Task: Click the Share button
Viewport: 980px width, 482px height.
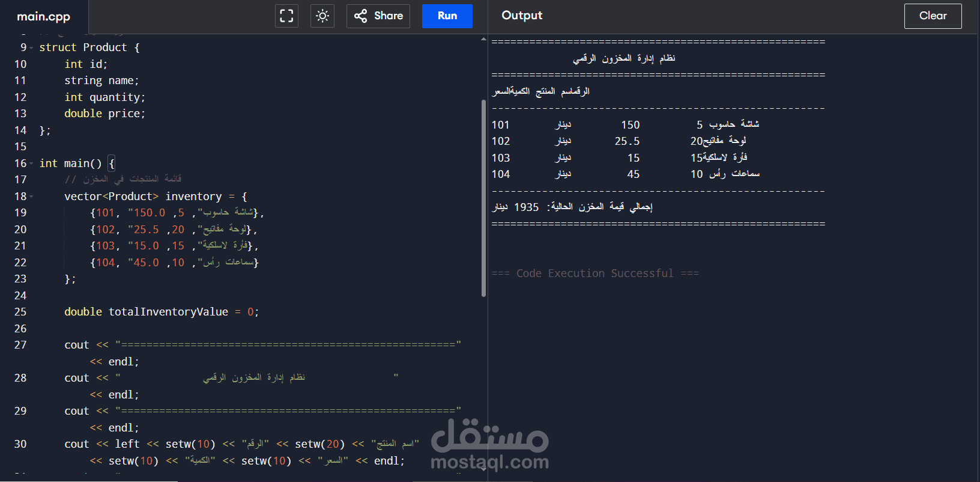Action: [378, 16]
